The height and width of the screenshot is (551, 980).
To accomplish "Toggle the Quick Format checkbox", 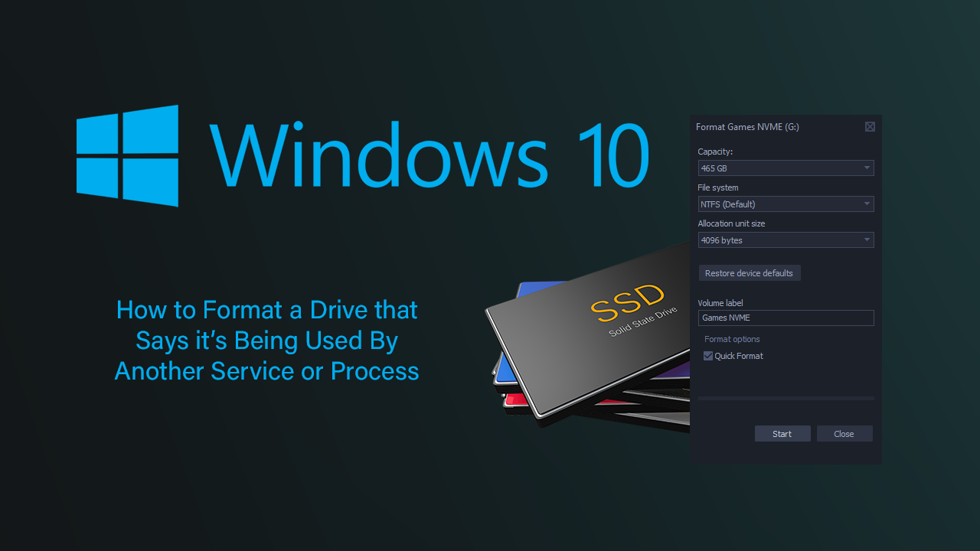I will click(708, 356).
